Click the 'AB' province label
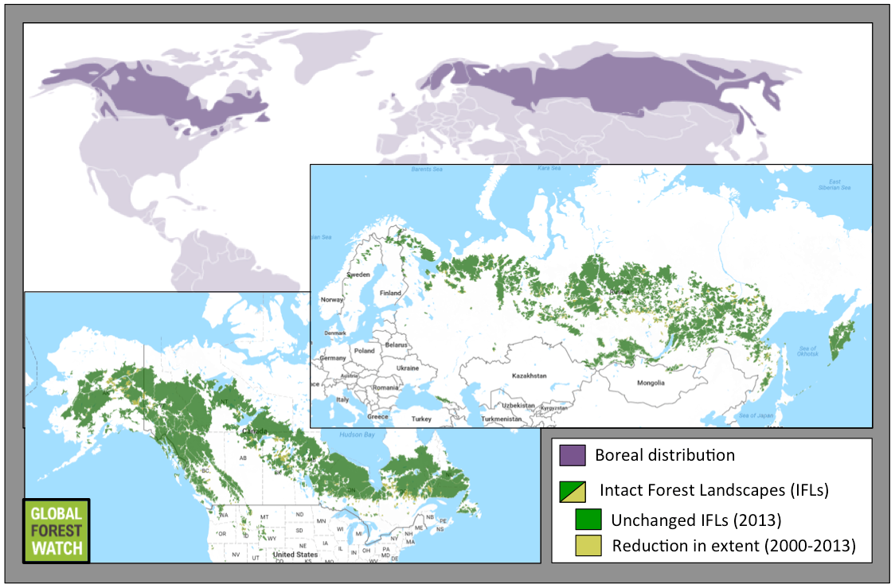The height and width of the screenshot is (588, 895). (x=243, y=458)
